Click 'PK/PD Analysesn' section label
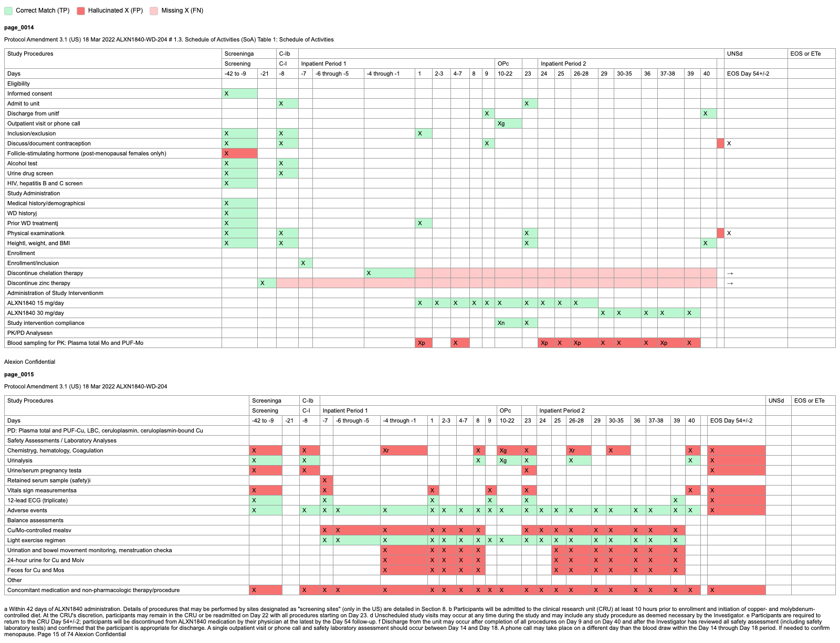Screen dimensions: 840x643 point(30,333)
